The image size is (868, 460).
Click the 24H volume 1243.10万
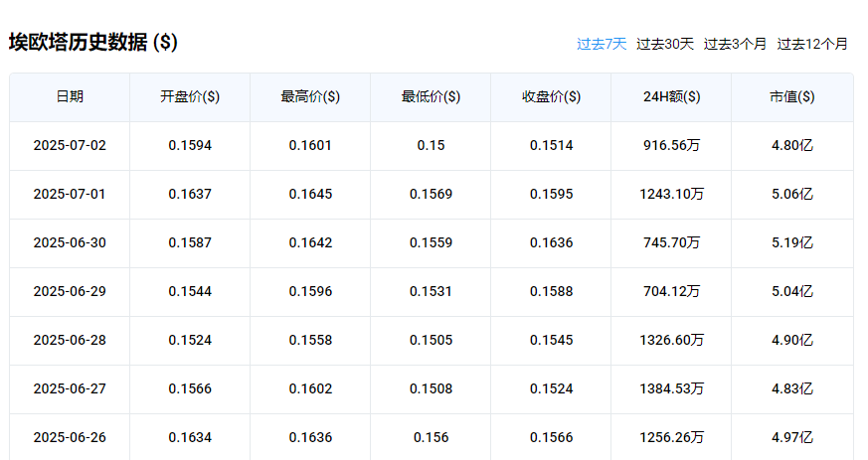[671, 194]
